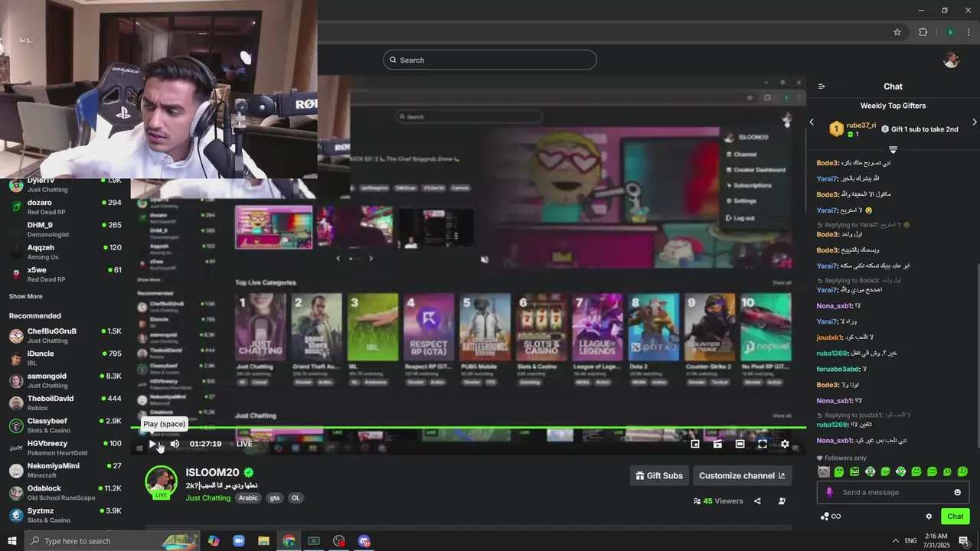Click the green Chat send button

[955, 517]
